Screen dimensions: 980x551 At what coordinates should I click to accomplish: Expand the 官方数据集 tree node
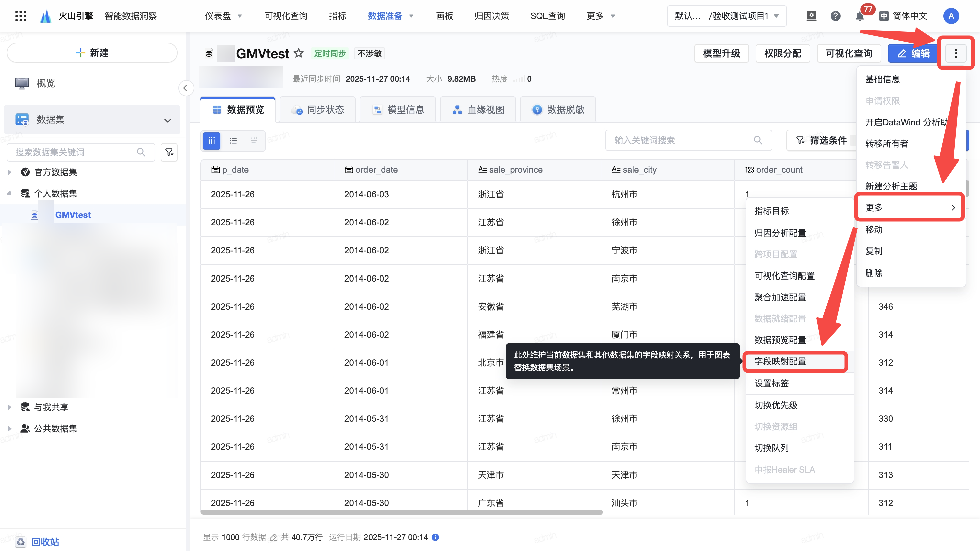tap(9, 172)
